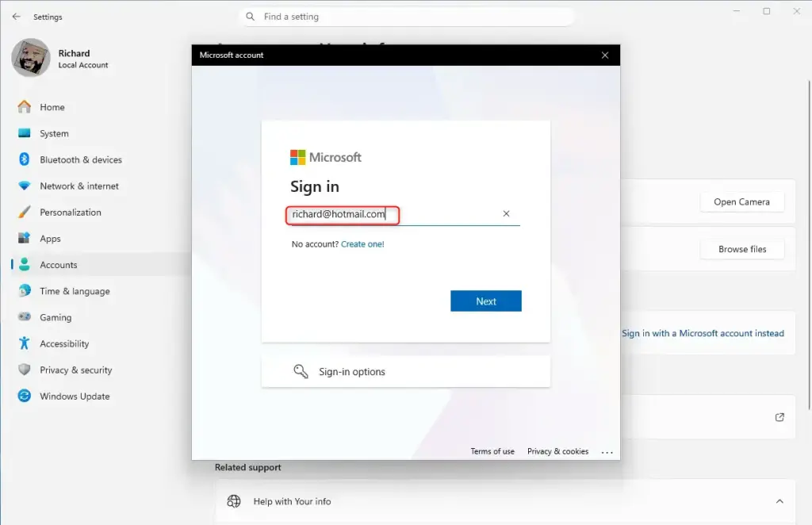Screen dimensions: 812x525
Task: Clear the email field with X
Action: tap(506, 213)
